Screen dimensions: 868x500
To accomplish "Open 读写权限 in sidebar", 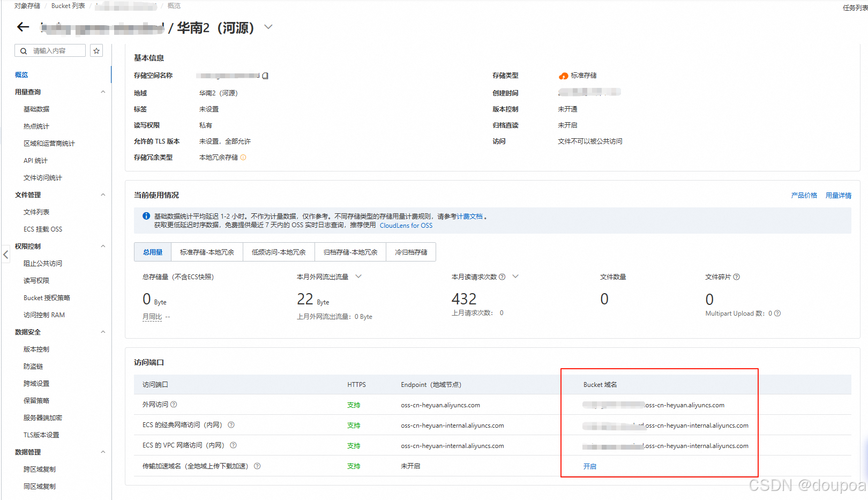I will click(x=36, y=281).
